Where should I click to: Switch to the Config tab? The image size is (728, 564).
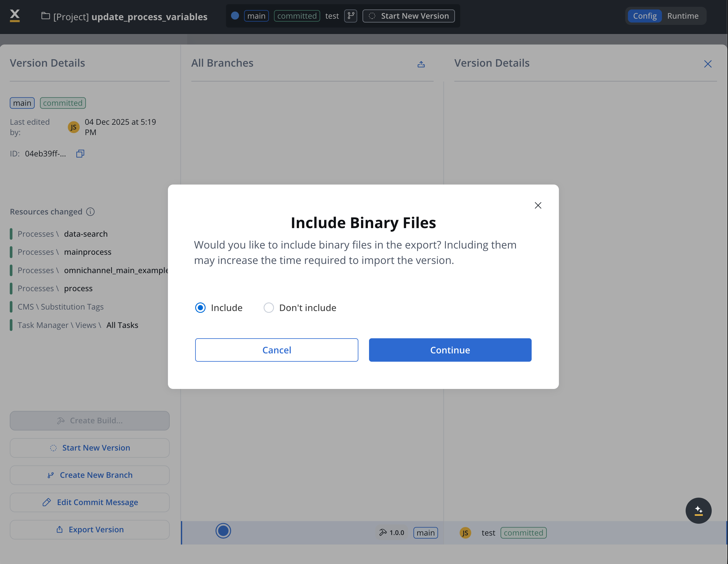pos(644,16)
